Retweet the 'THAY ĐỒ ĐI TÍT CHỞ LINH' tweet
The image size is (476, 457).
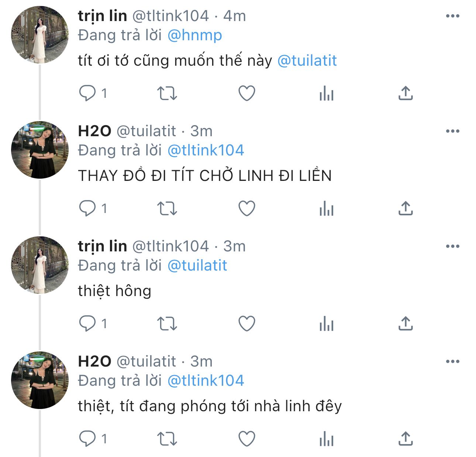tap(167, 209)
